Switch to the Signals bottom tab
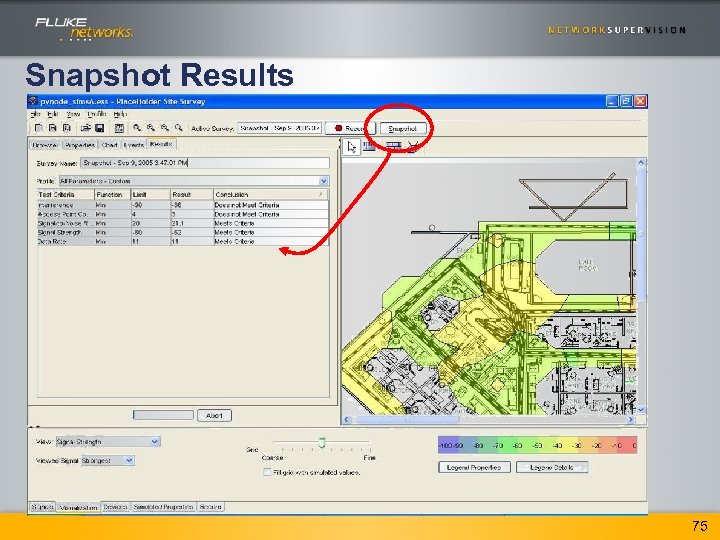Viewport: 720px width, 540px height. 42,507
